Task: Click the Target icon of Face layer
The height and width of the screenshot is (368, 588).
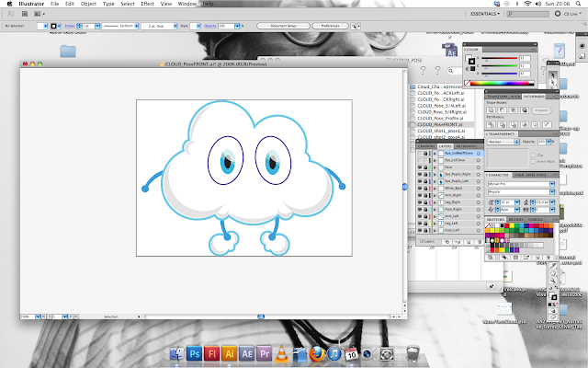Action: pos(479,167)
